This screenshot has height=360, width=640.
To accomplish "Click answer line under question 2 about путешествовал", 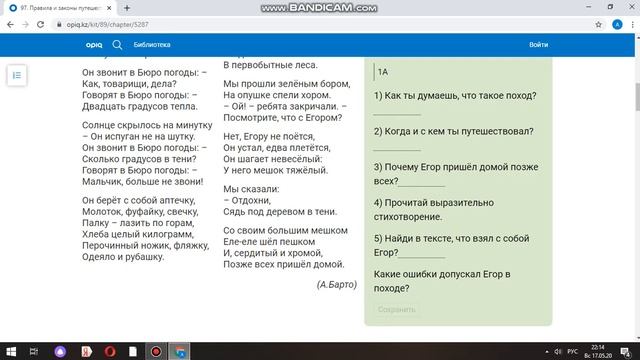I will [397, 150].
